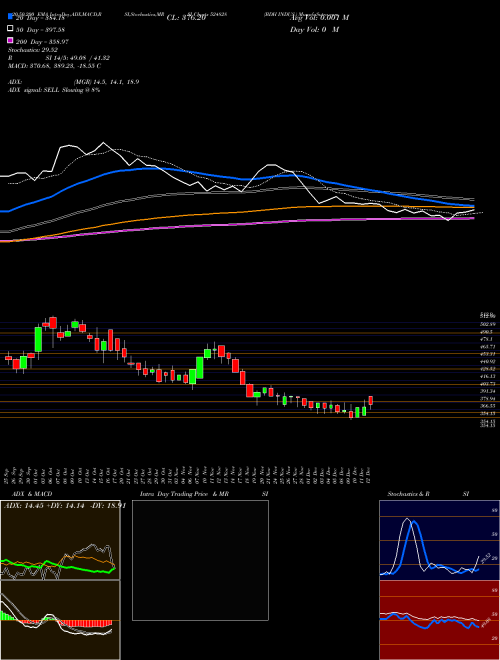Click the red RSI chart panel

(x=439, y=620)
